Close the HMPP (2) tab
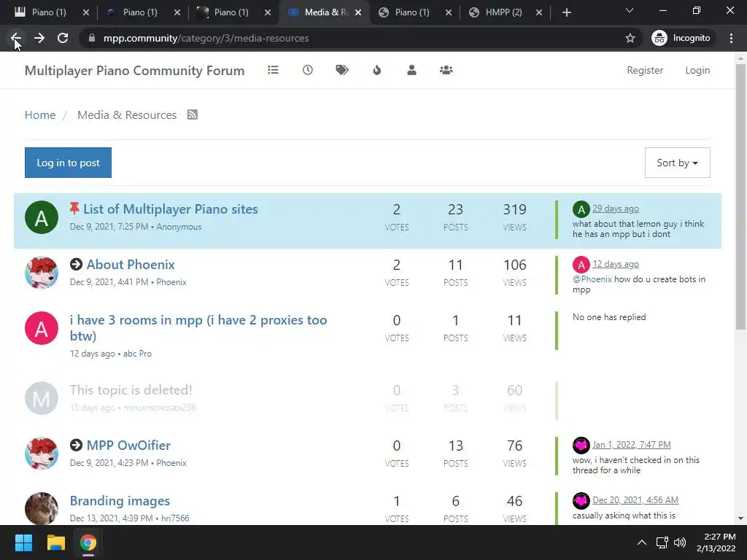The width and height of the screenshot is (747, 560). (x=539, y=12)
